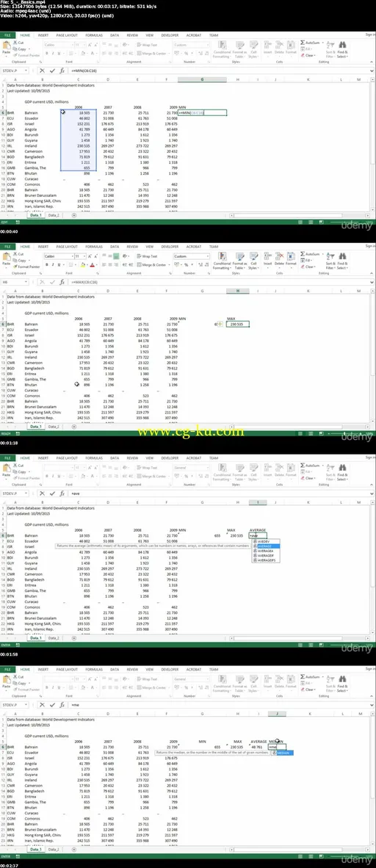Click Fill Color swatch in the =MAX window
This screenshot has width=376, height=868.
pos(82,264)
